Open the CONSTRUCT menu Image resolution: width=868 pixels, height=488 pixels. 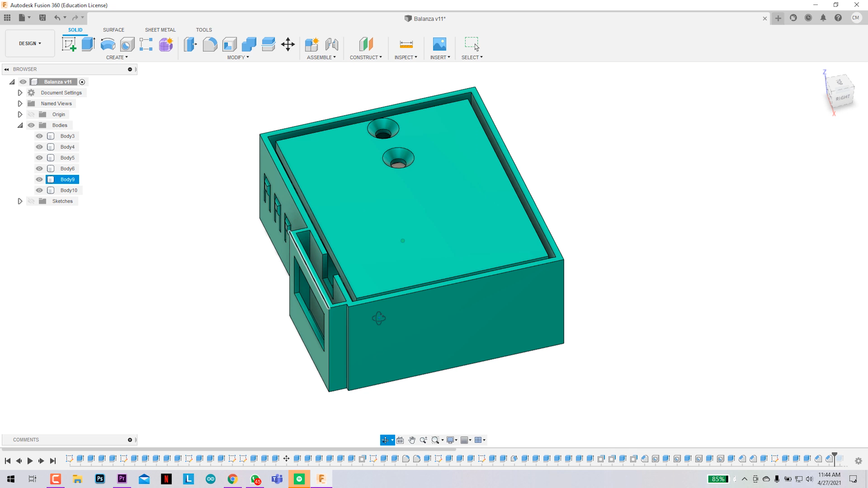point(366,57)
